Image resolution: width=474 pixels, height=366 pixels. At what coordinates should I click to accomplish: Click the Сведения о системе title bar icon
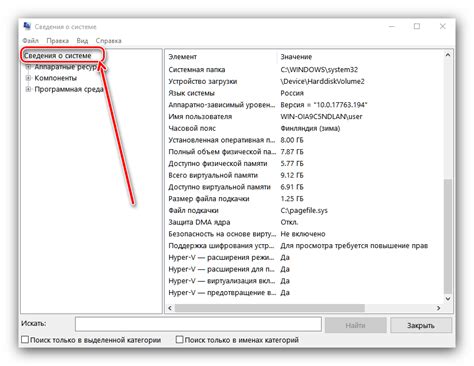pos(27,26)
